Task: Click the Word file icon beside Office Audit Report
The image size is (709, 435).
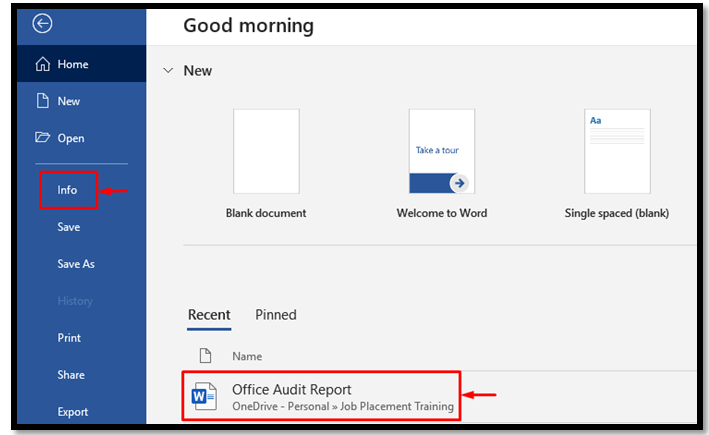Action: 204,396
